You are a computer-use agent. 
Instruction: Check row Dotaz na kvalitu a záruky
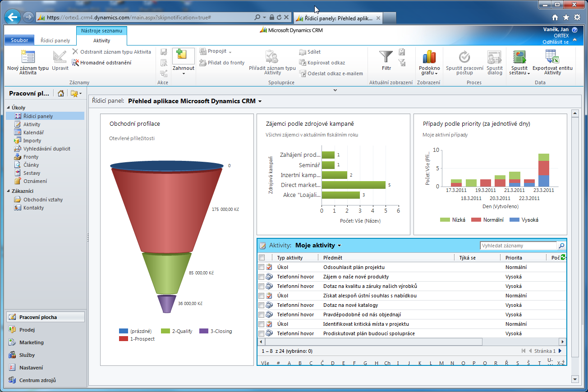click(262, 286)
